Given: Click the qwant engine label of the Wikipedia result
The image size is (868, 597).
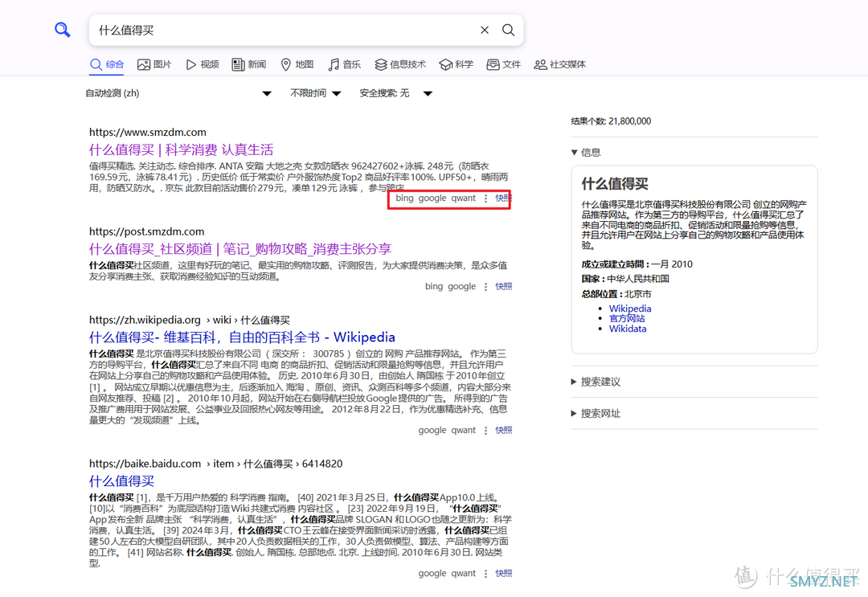Looking at the screenshot, I should [464, 431].
